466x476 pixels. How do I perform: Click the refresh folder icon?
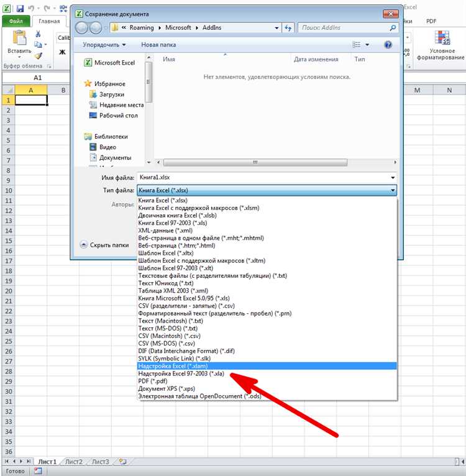(x=288, y=28)
